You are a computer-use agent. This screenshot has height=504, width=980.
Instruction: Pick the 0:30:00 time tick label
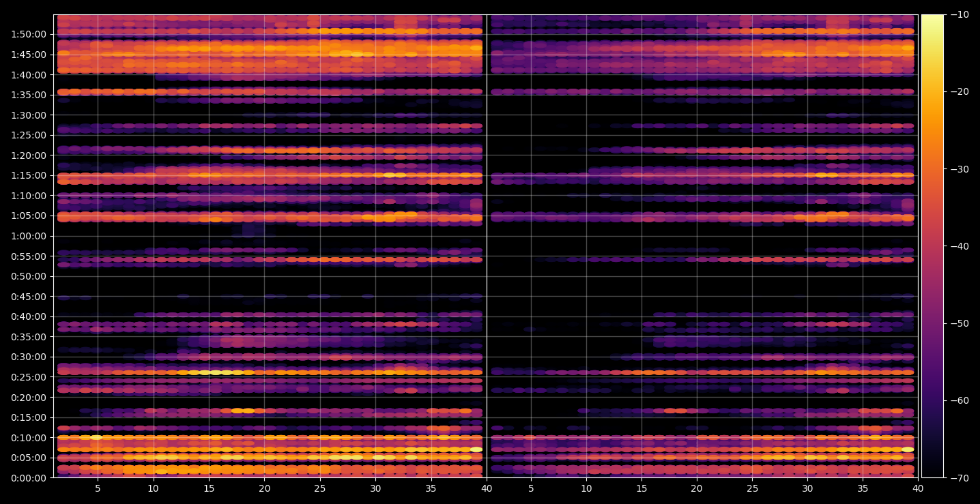pos(29,357)
